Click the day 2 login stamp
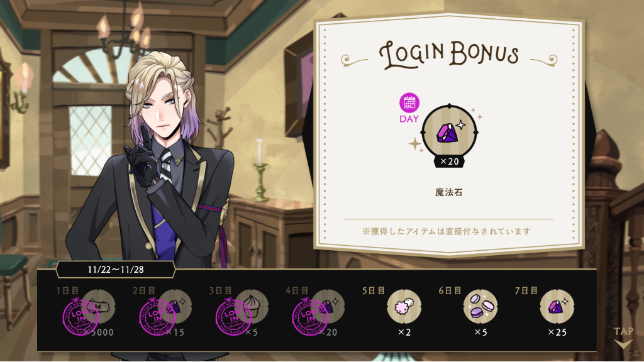Viewport: 644px width, 362px height. 157,317
